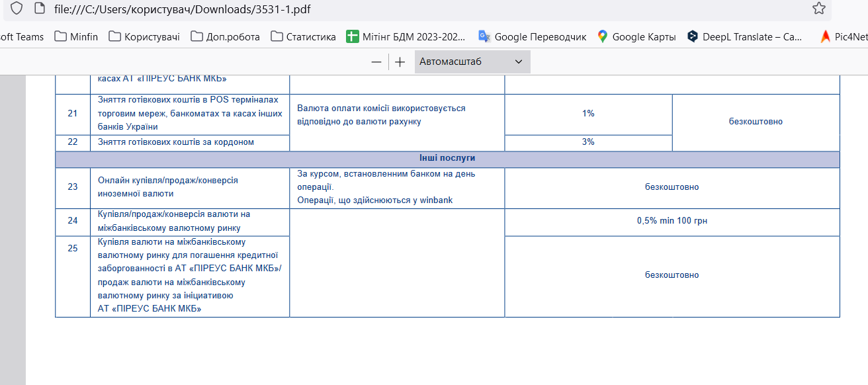Viewport: 868px width, 385px height.
Task: Select text Онлайн купівля/продаж/конверсія
Action: (x=168, y=181)
